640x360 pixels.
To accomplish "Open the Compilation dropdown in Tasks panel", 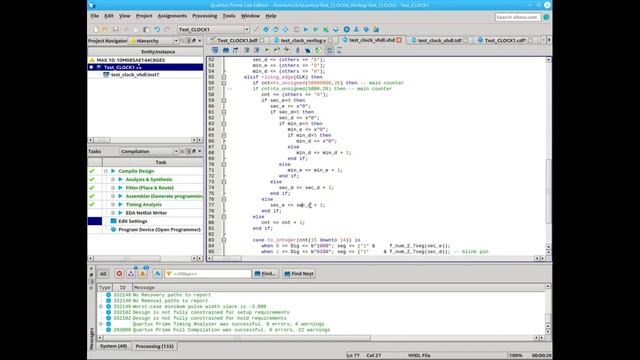I will tap(176, 151).
